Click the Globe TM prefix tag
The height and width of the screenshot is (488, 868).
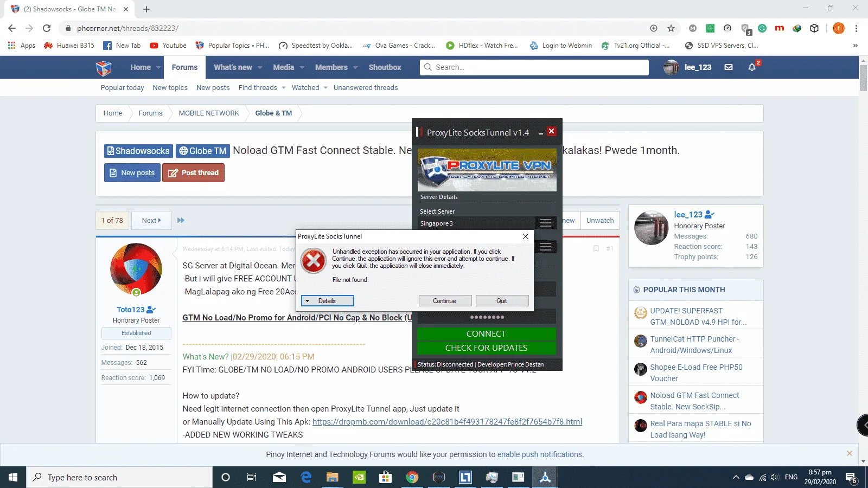(x=203, y=151)
